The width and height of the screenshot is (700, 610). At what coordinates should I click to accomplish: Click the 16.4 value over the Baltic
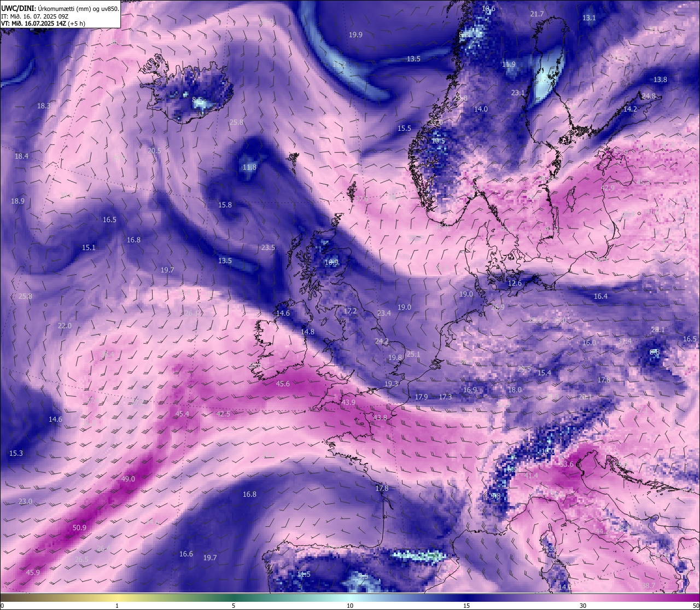(600, 296)
